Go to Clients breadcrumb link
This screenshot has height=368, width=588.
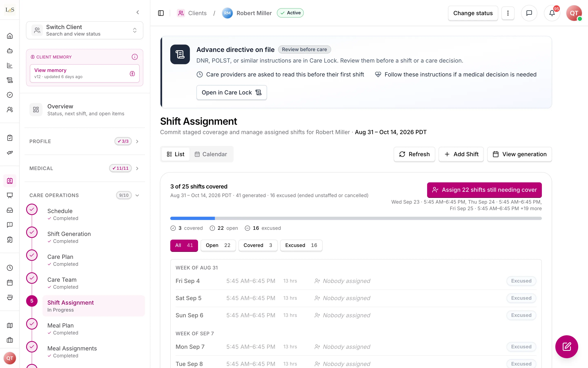pos(192,13)
